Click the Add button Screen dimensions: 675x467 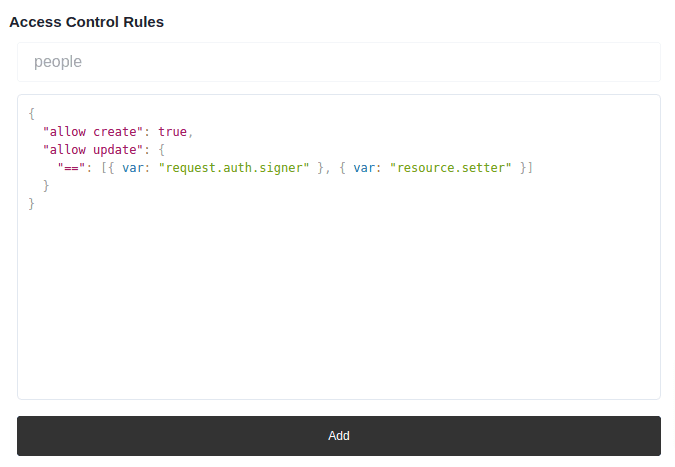pyautogui.click(x=338, y=436)
